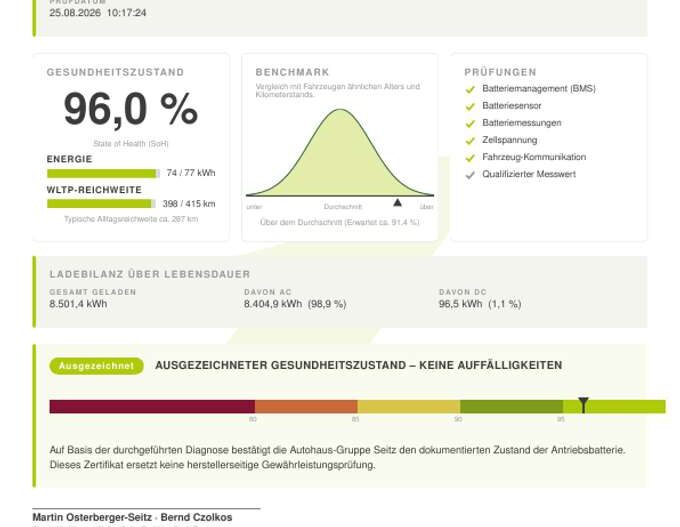Viewport: 680px width, 527px height.
Task: Click the Zellspannung green checkmark
Action: [x=470, y=141]
